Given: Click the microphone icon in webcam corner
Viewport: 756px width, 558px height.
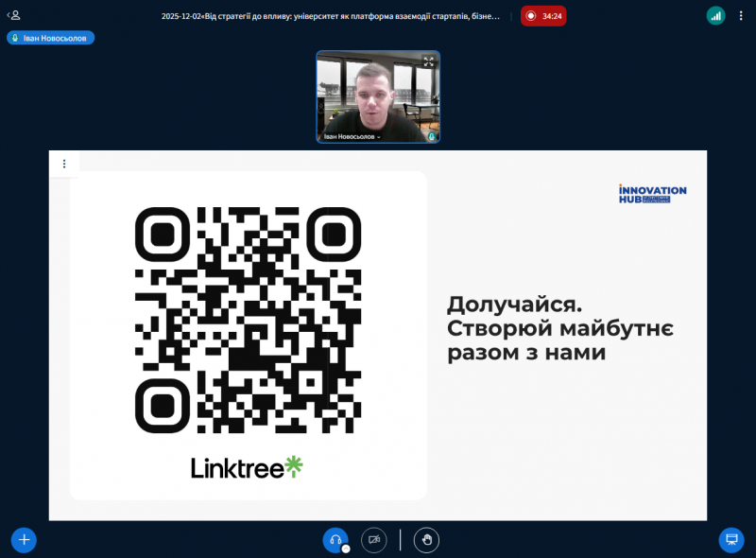Looking at the screenshot, I should click(x=431, y=136).
